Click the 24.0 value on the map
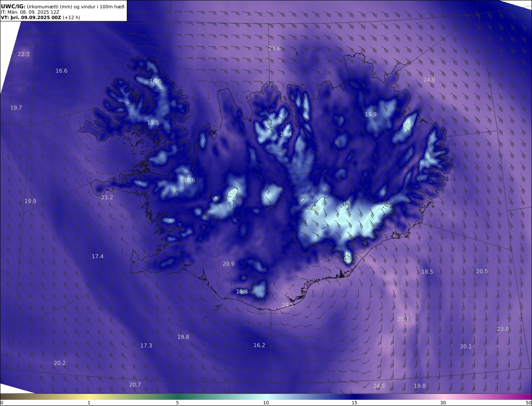The height and width of the screenshot is (406, 532). 429,80
